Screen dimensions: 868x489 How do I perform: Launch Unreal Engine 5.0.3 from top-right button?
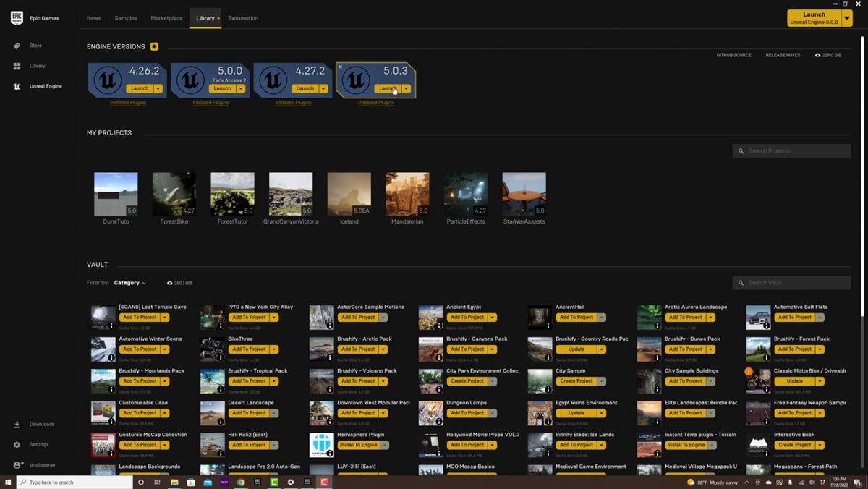coord(814,18)
